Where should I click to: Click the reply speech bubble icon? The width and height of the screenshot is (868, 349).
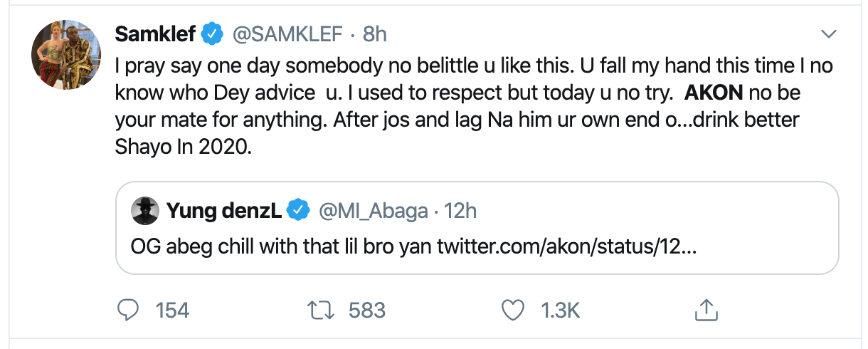[x=129, y=310]
